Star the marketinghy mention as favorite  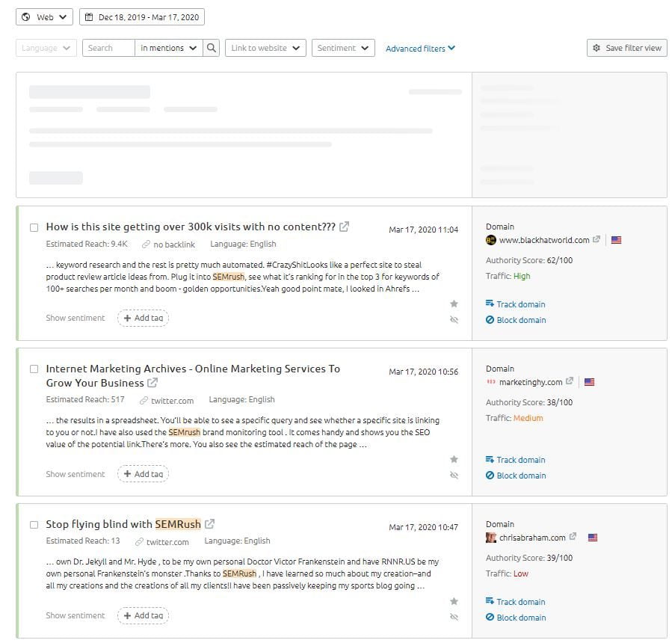[x=454, y=460]
